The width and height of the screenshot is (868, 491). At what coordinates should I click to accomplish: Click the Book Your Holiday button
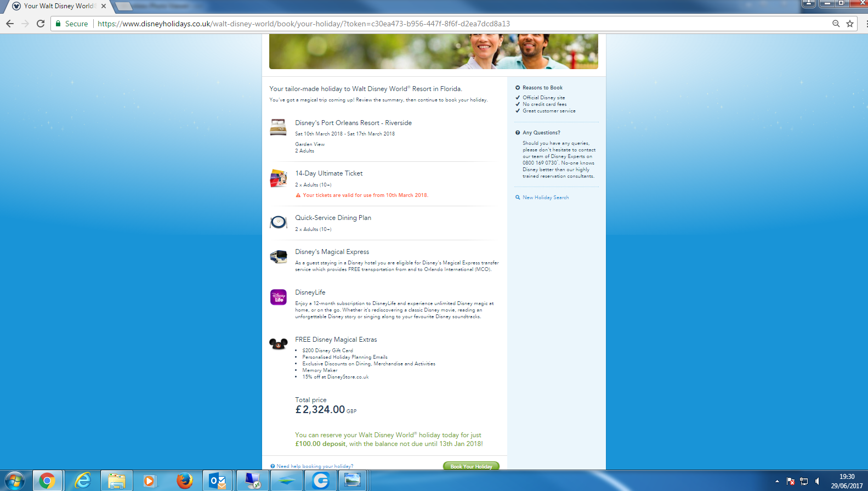[471, 466]
